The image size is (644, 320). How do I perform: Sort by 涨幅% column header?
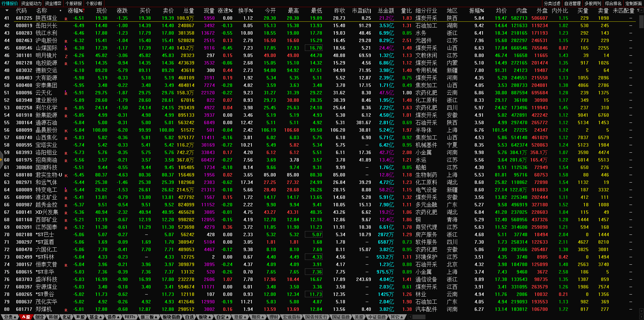[75, 11]
